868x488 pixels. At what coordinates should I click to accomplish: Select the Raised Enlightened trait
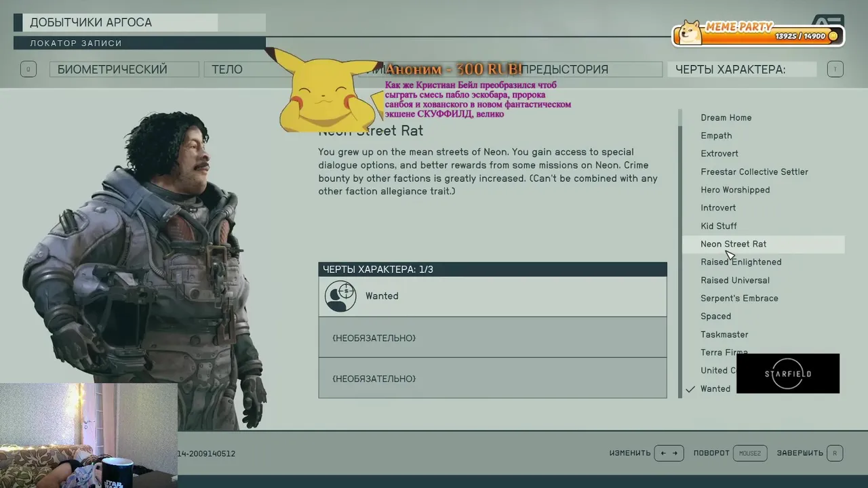tap(741, 262)
